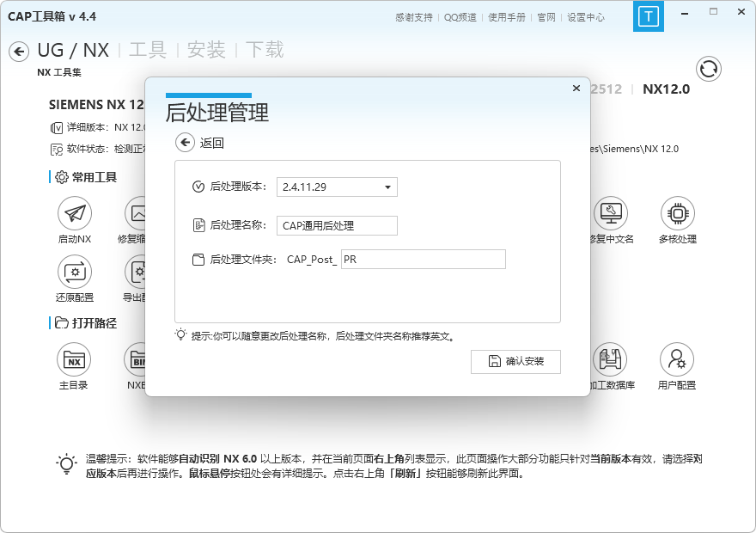Expand the 后处理版本 dropdown

tap(337, 187)
